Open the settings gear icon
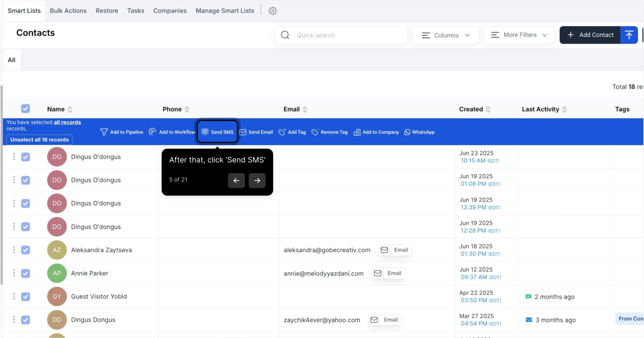The image size is (644, 338). [273, 11]
